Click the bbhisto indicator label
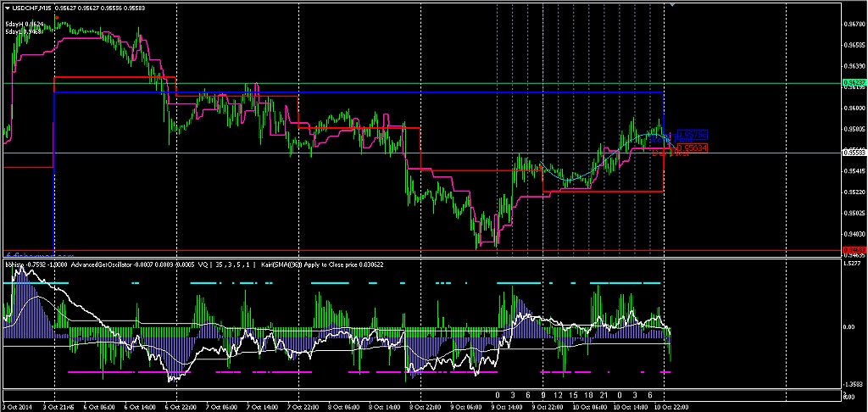This screenshot has width=868, height=412. [14, 264]
